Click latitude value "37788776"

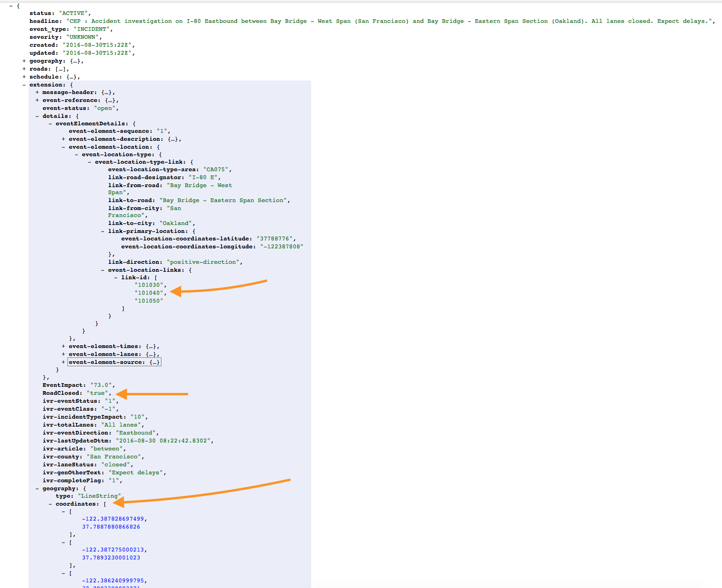[275, 239]
